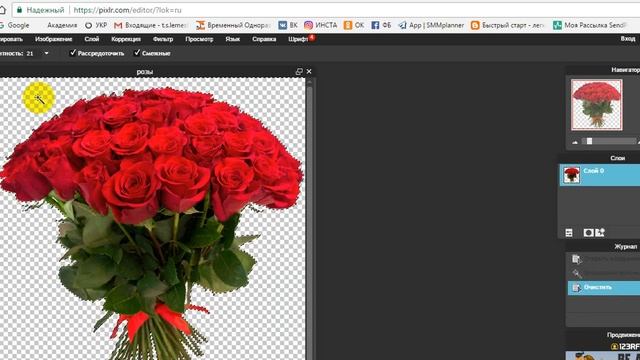Open the Временный Одноразовый bookmark
The height and width of the screenshot is (360, 640).
point(233,25)
